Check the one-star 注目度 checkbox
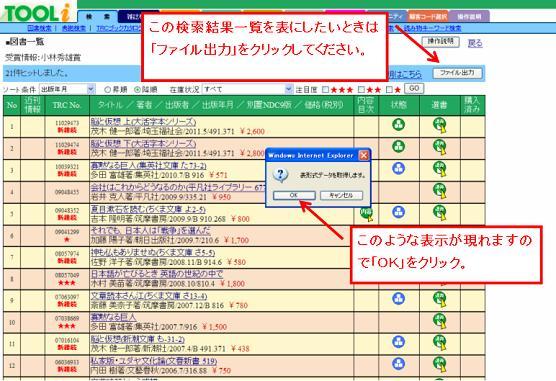This screenshot has height=381, width=556. pyautogui.click(x=389, y=90)
